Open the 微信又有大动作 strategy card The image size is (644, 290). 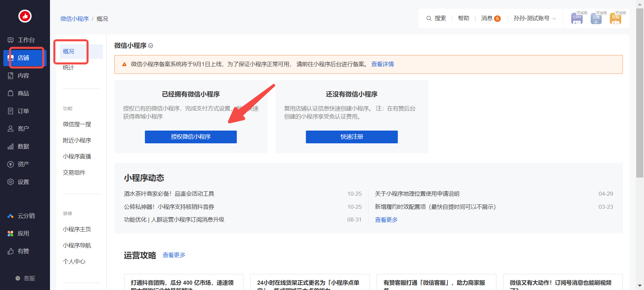coord(563,282)
